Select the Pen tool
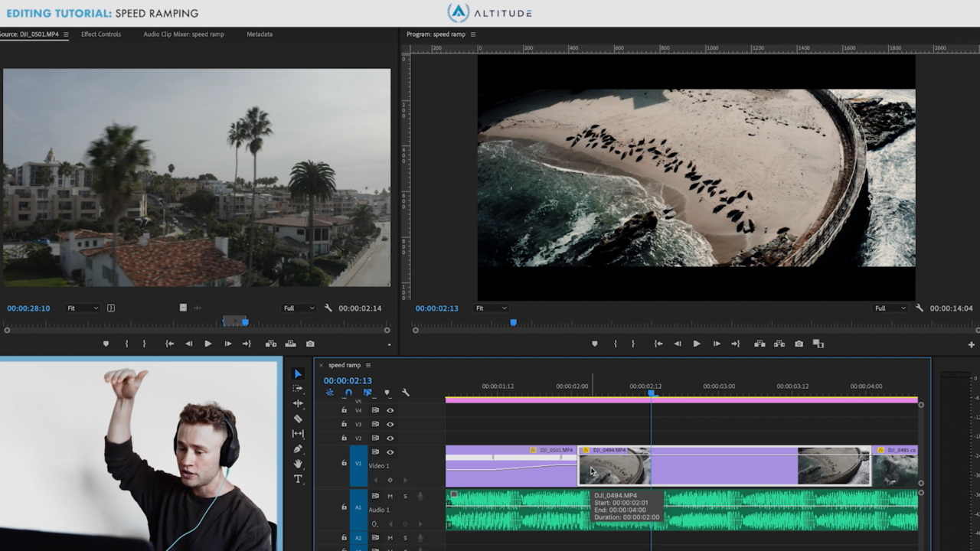This screenshot has height=551, width=980. [298, 448]
